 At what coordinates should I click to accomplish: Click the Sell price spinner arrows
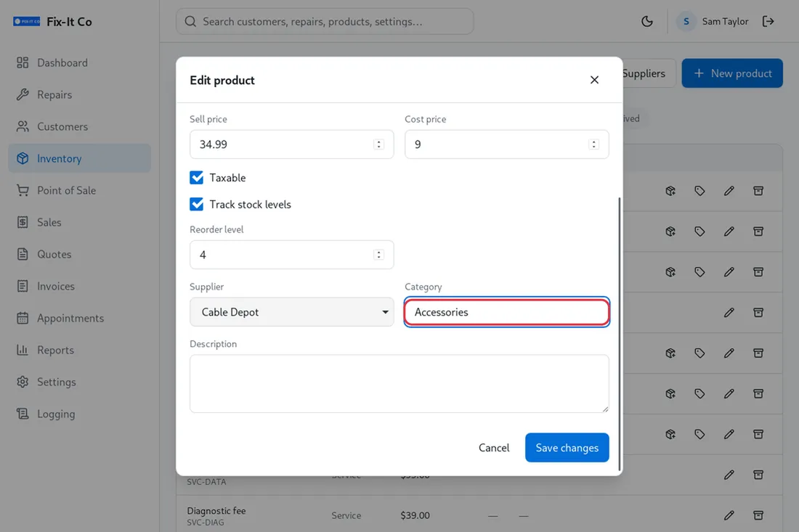[378, 144]
